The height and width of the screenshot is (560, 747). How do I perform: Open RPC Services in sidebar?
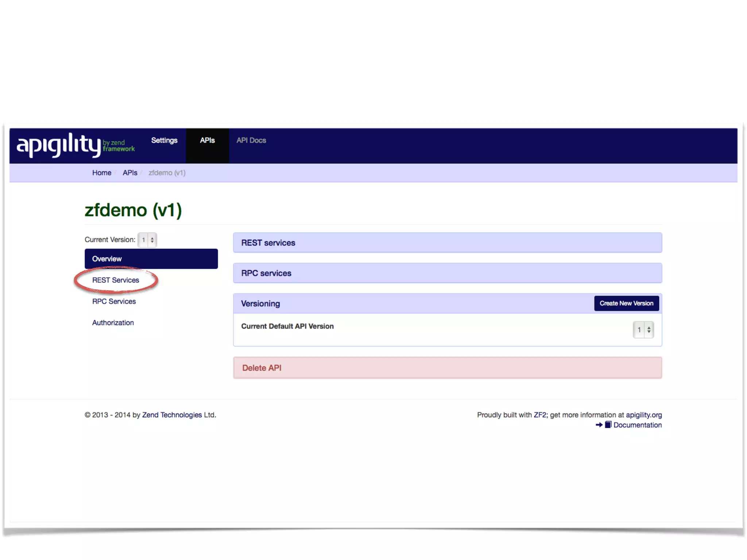tap(114, 302)
